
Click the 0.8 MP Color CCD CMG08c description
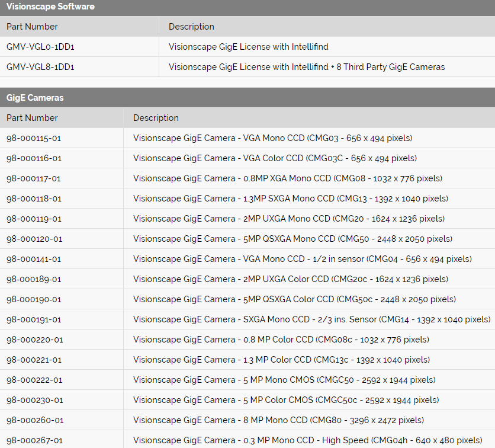(281, 340)
